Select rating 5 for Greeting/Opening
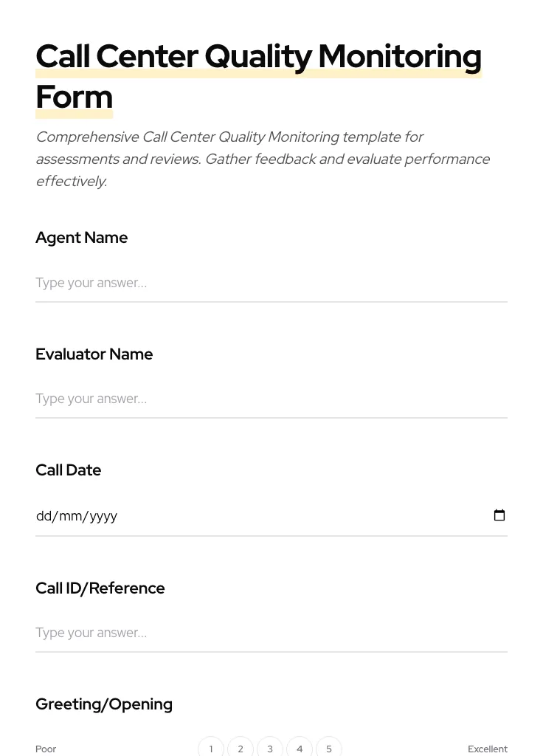Viewport: 543px width, 756px height. [x=329, y=748]
